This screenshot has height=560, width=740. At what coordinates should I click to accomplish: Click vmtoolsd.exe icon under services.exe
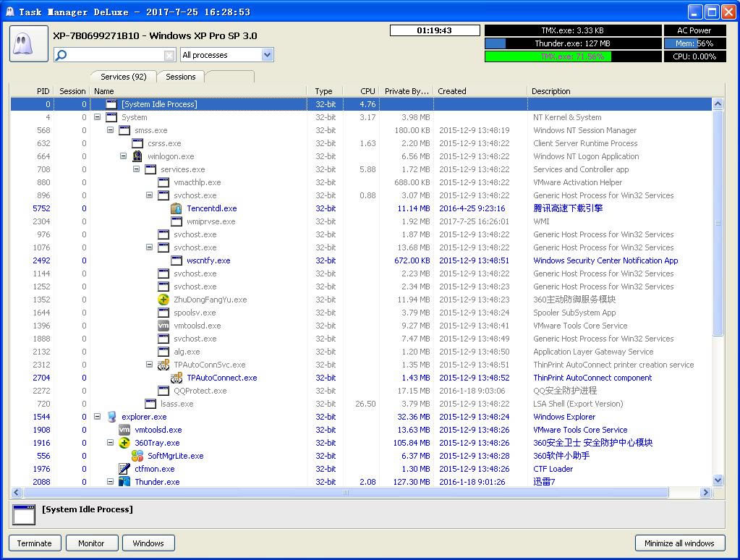[x=163, y=326]
